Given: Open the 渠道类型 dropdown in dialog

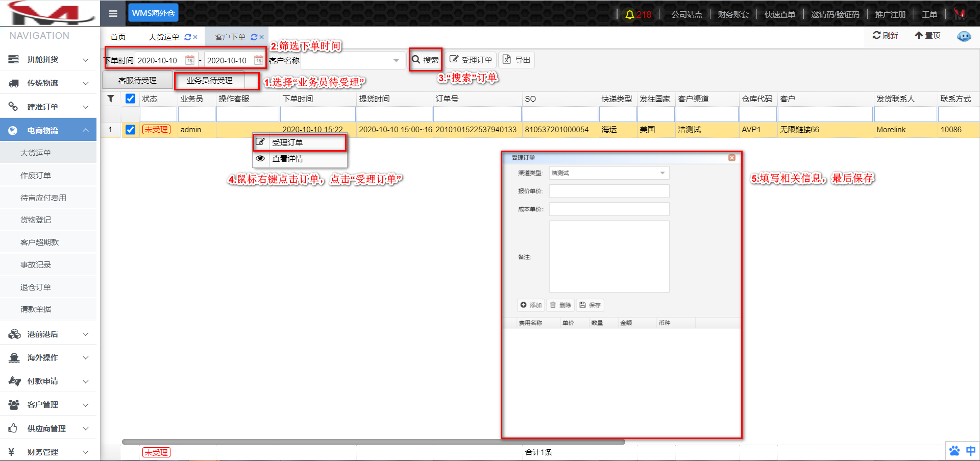Looking at the screenshot, I should (663, 173).
